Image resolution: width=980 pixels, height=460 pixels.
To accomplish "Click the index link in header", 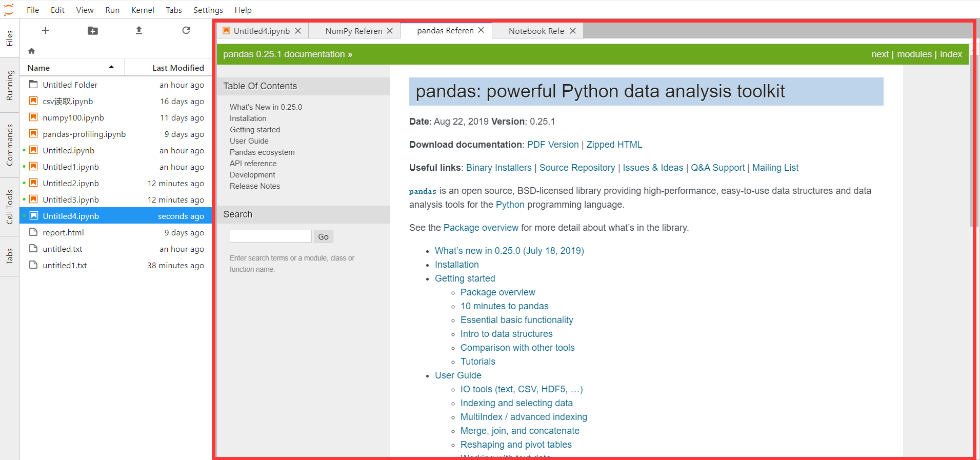I will (x=951, y=54).
